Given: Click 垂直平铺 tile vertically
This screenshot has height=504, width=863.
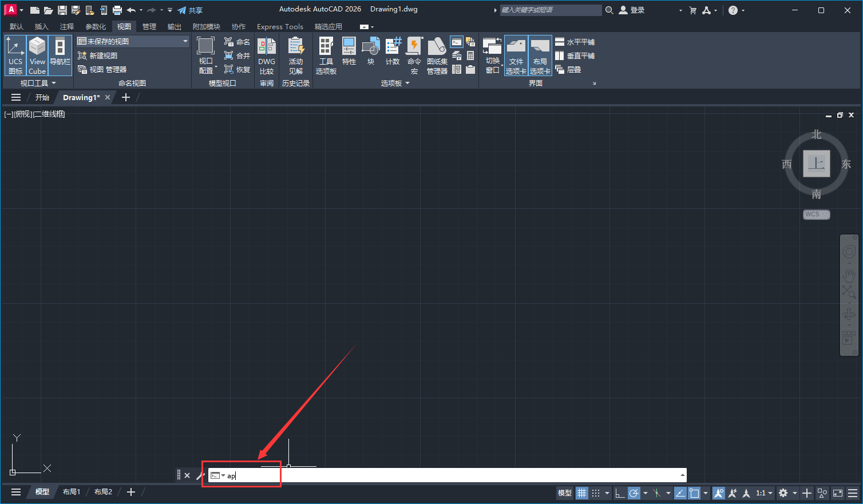Looking at the screenshot, I should tap(575, 55).
